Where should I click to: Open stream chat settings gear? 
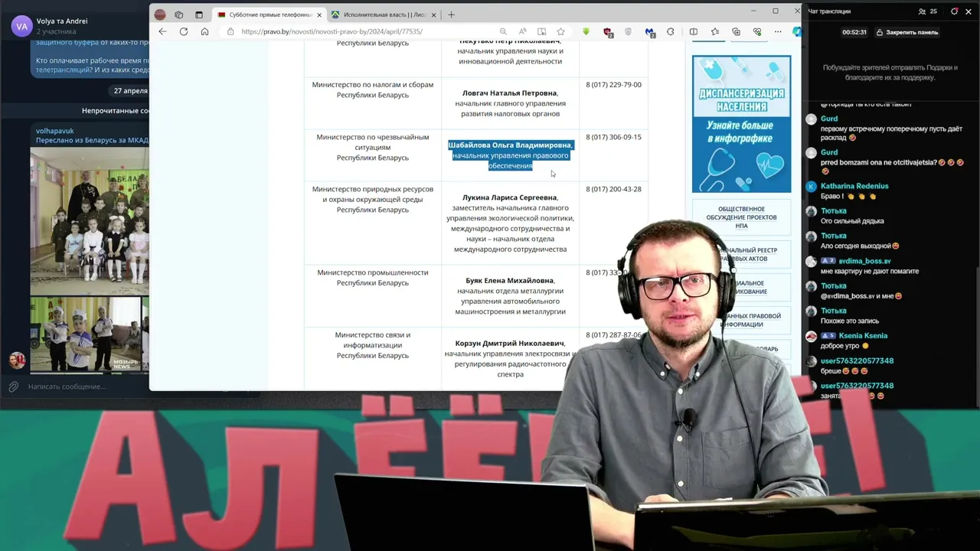tap(954, 11)
